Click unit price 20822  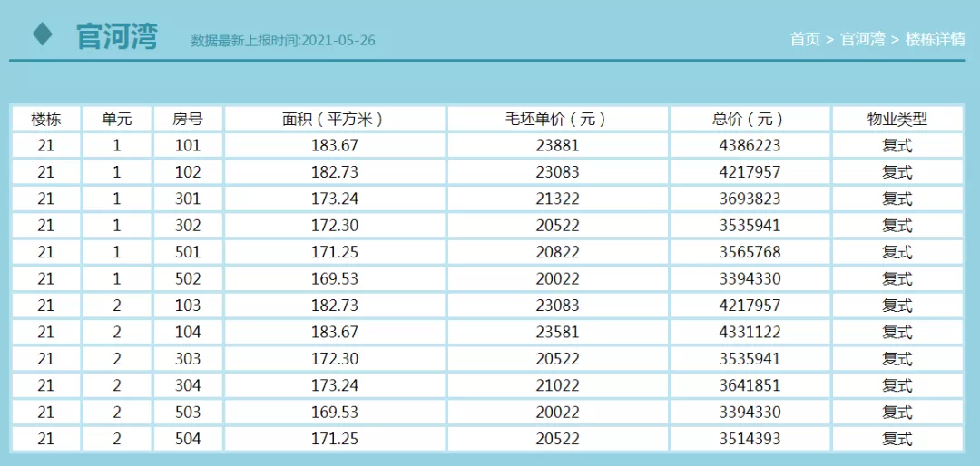(x=557, y=252)
